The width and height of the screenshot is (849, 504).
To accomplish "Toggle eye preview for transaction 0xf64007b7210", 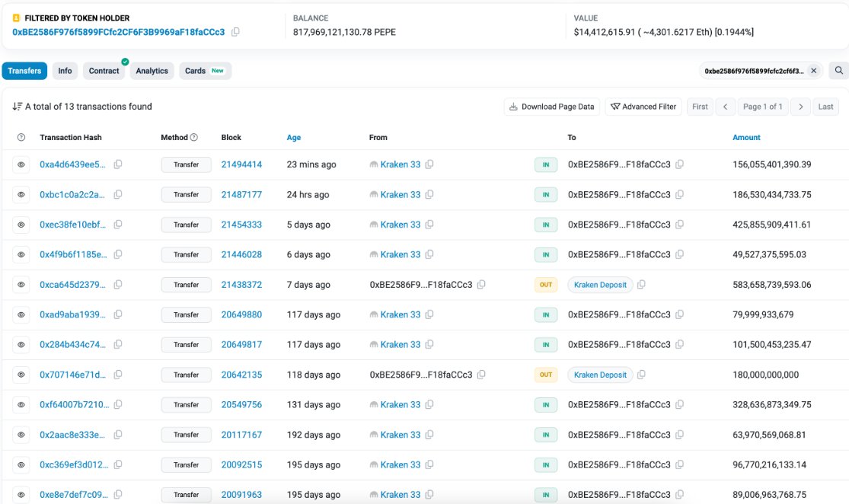I will (21, 405).
